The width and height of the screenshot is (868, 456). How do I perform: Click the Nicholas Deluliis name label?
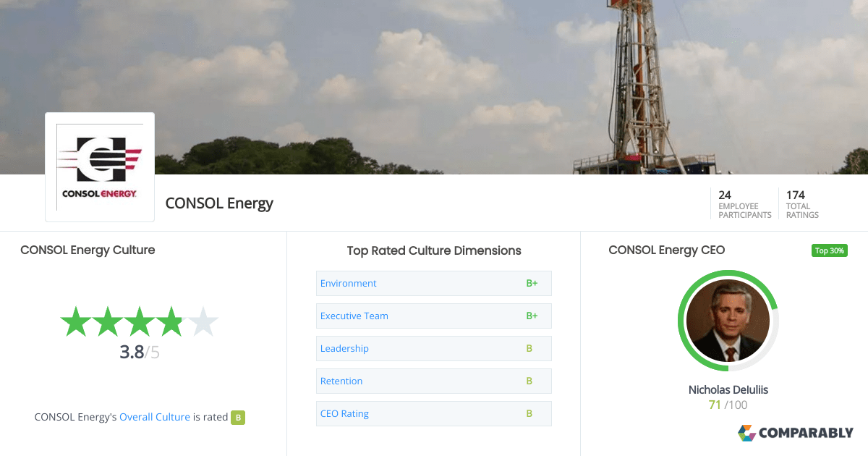(x=728, y=389)
